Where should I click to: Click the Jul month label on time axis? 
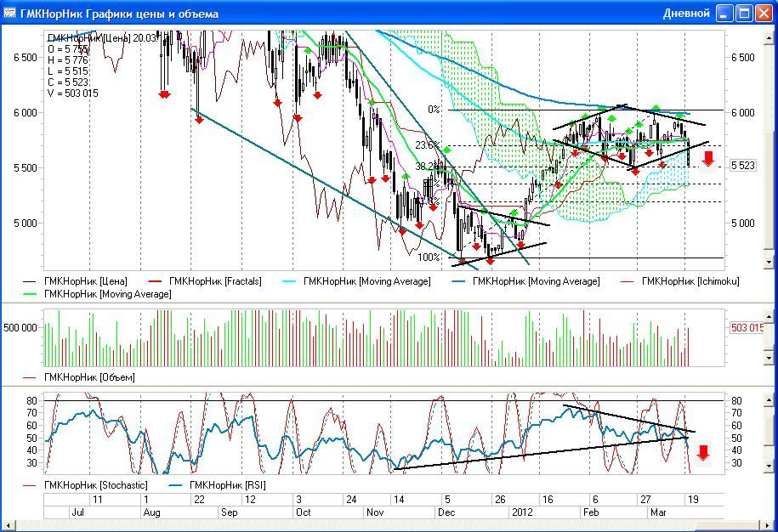click(x=78, y=512)
